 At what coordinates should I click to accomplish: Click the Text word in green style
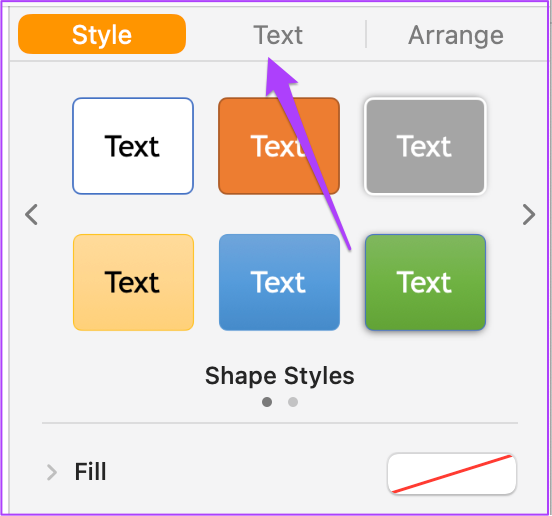(x=424, y=282)
